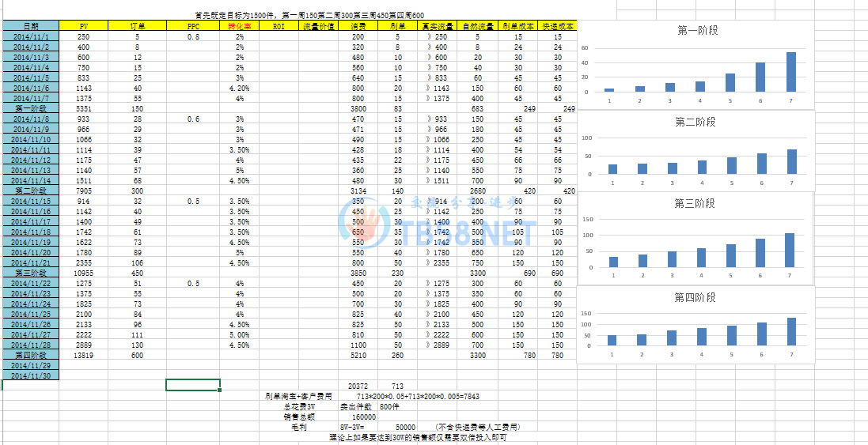Click bar 1 in the 第四阶段 chart
This screenshot has height=445, width=868.
(612, 340)
